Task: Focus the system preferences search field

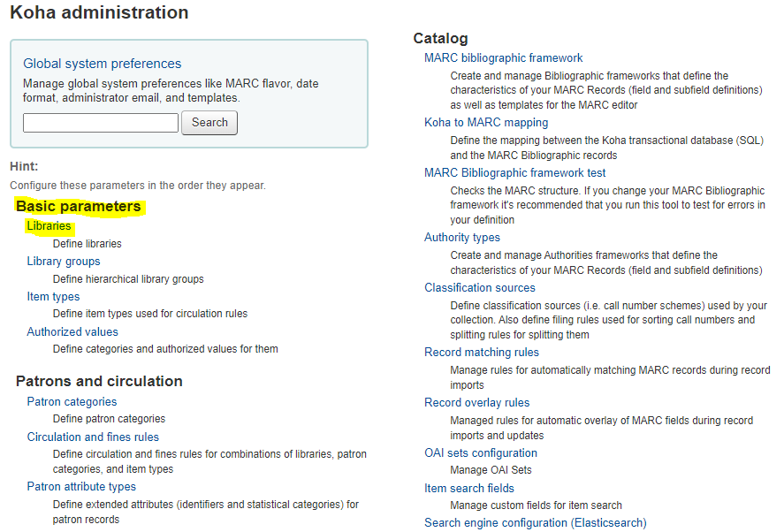Action: tap(101, 123)
